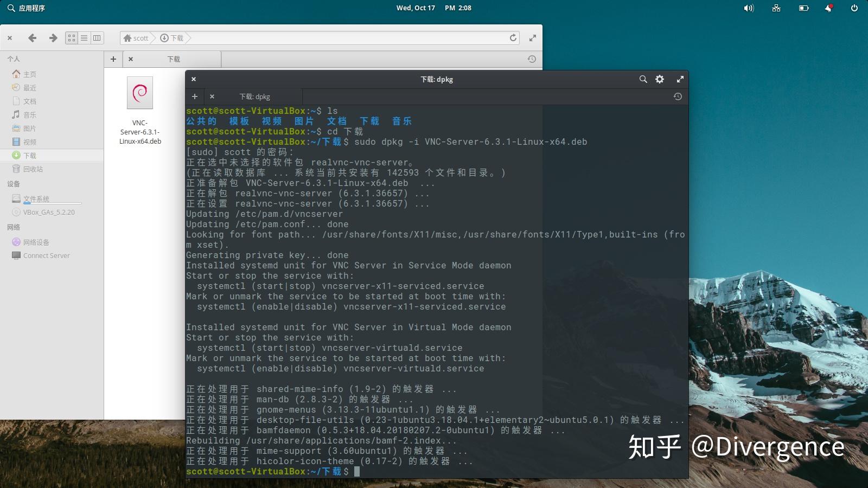This screenshot has width=868, height=488.
Task: Open 下载 in Files sidebar
Action: tap(52, 156)
